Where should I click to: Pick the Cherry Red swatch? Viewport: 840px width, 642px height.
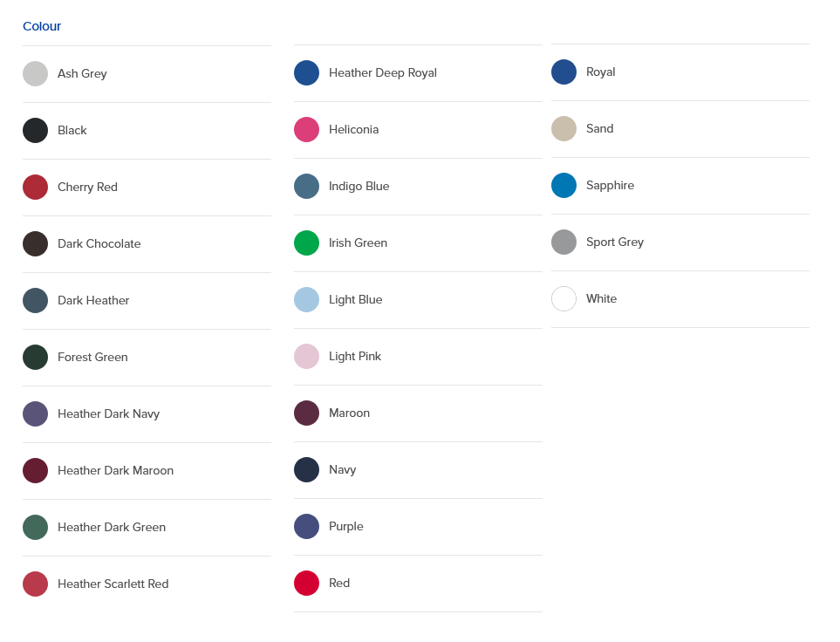pos(36,187)
